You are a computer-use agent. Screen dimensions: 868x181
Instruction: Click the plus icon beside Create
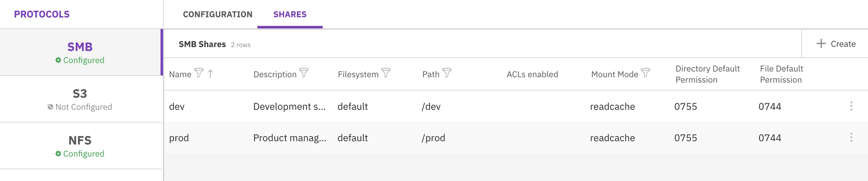[821, 44]
